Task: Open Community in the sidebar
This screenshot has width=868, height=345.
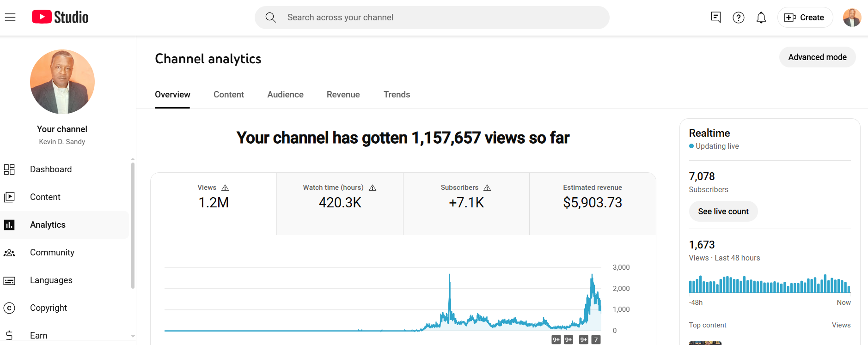Action: (65, 253)
